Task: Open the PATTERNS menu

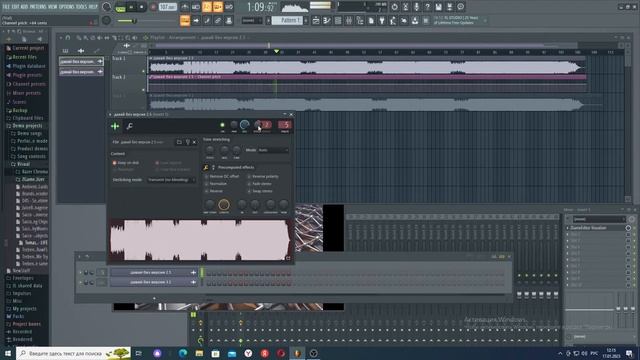Action: [x=38, y=7]
